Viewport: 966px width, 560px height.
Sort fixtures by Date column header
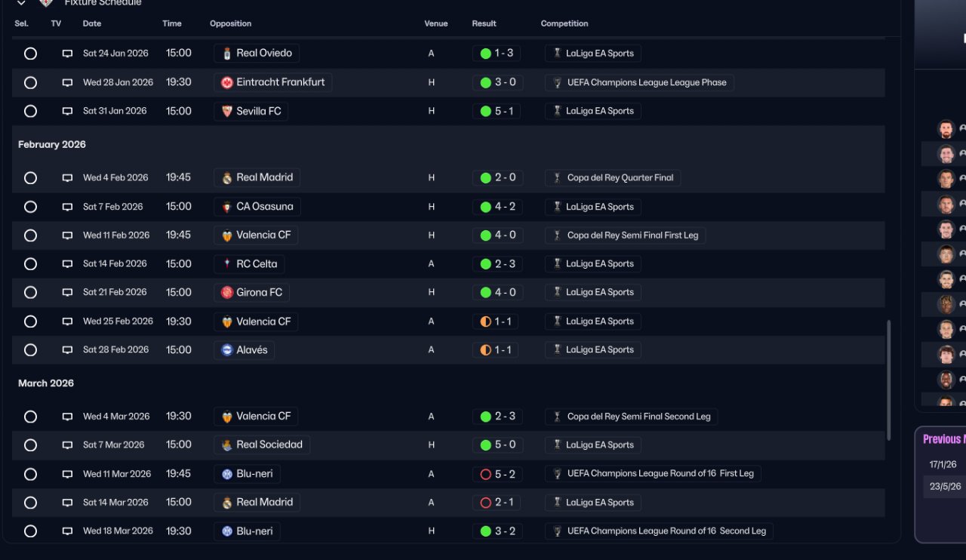92,23
